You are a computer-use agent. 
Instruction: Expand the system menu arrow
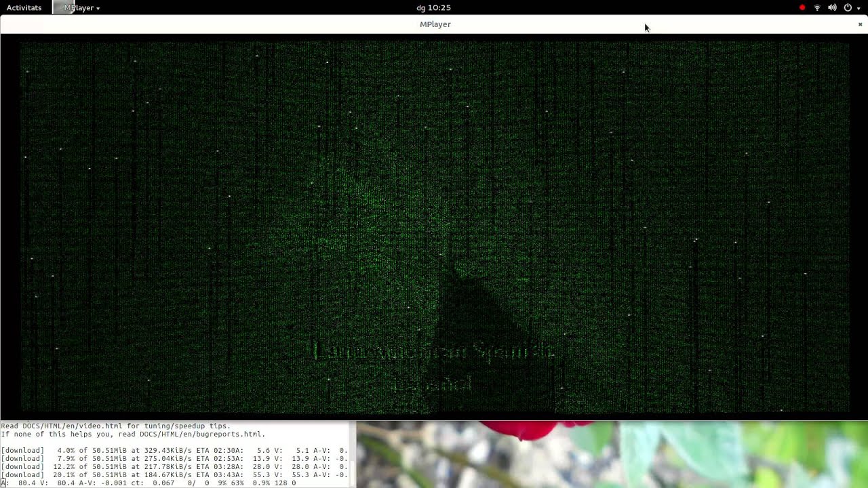[859, 8]
